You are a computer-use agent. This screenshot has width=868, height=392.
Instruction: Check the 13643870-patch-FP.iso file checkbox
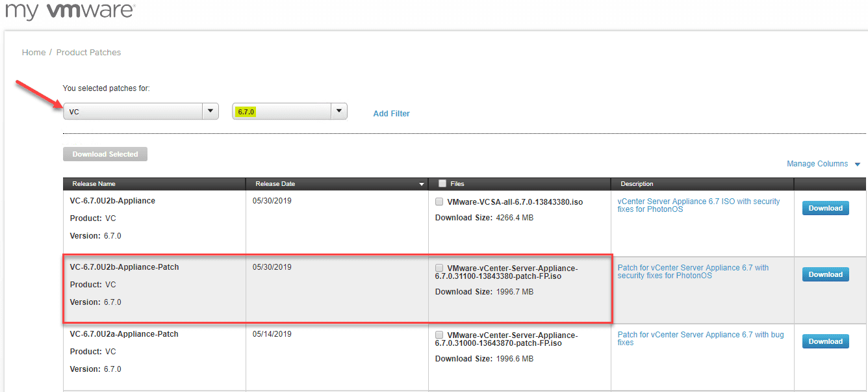tap(439, 335)
